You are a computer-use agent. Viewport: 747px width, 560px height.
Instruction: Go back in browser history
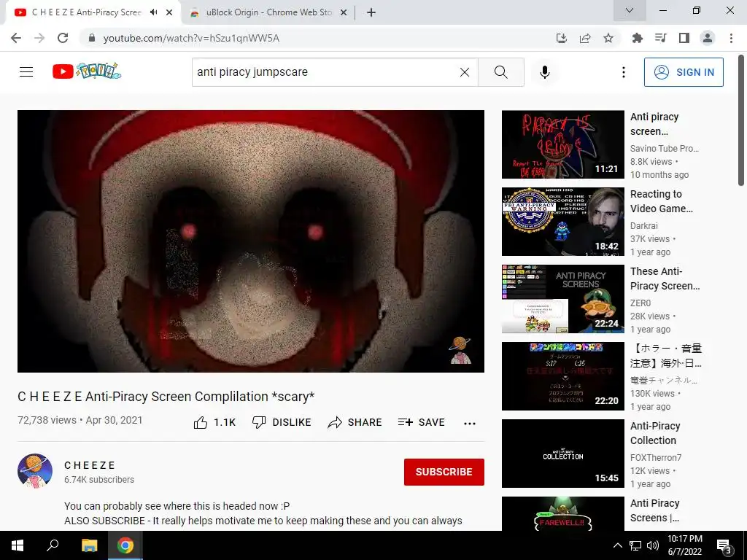coord(16,38)
